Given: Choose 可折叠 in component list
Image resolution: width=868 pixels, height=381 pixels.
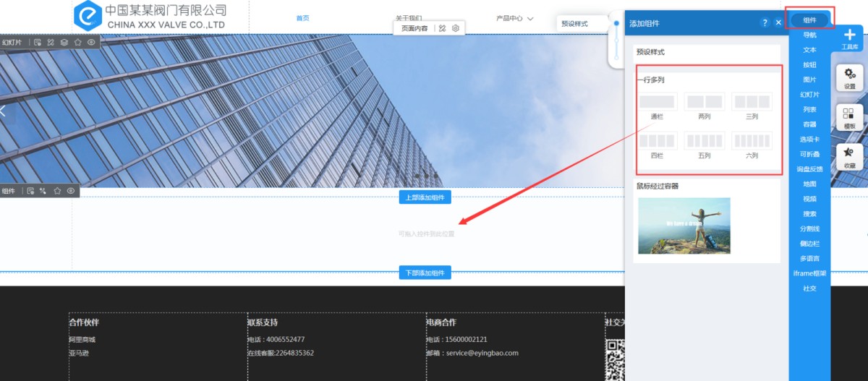Looking at the screenshot, I should tap(809, 154).
